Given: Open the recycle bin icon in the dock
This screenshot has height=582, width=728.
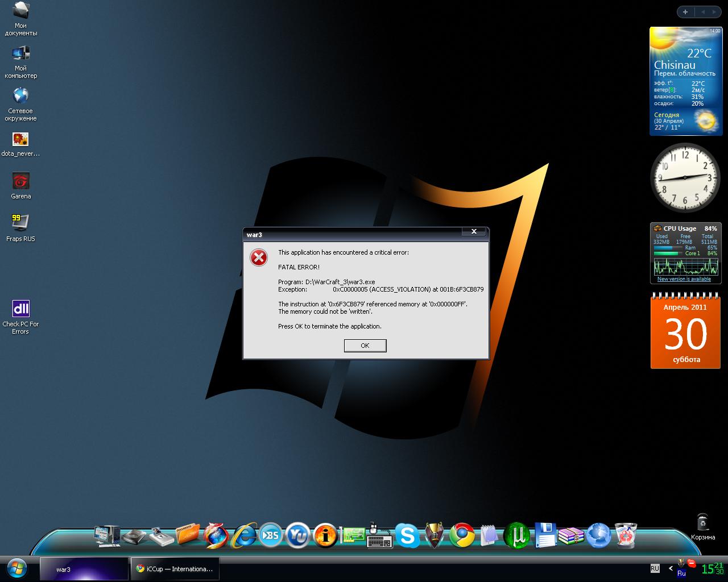Looking at the screenshot, I should coord(625,535).
